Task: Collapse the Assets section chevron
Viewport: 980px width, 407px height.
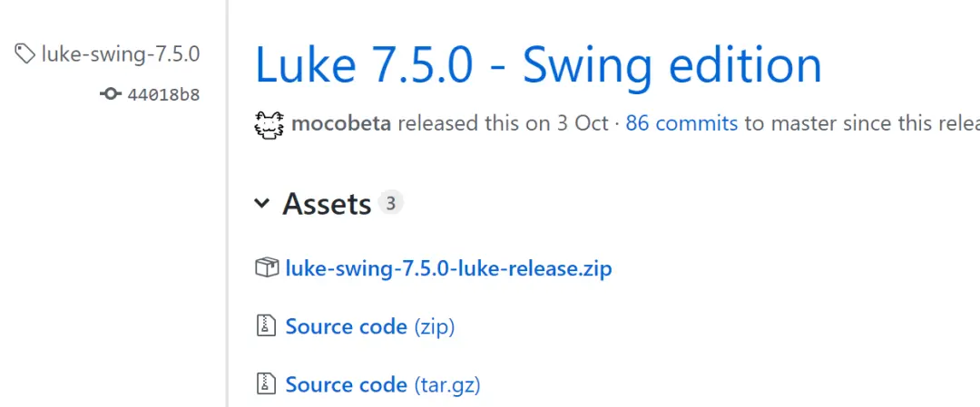Action: coord(262,203)
